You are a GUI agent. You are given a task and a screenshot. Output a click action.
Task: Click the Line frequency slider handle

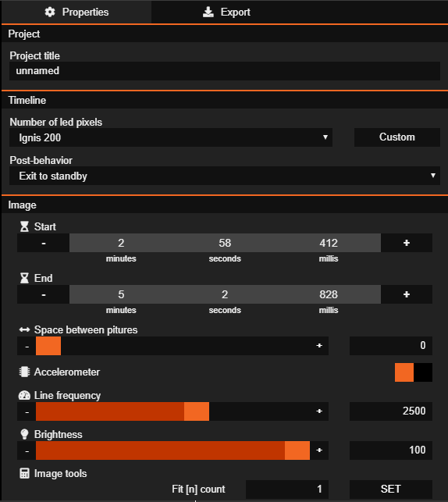[197, 411]
